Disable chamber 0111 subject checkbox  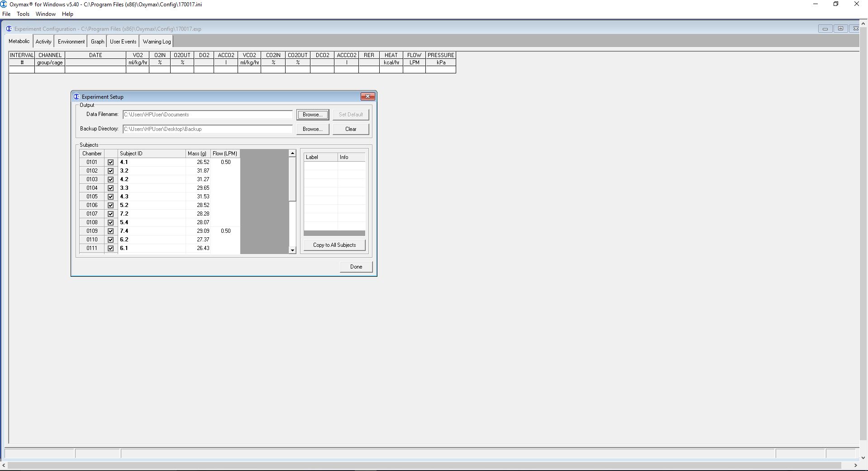(x=110, y=248)
